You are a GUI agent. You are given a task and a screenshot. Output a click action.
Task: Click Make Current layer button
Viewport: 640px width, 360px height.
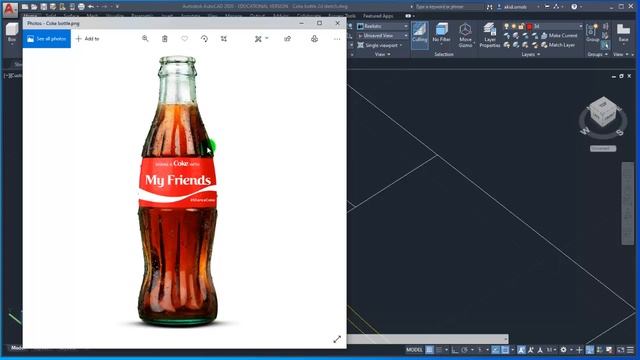[559, 36]
